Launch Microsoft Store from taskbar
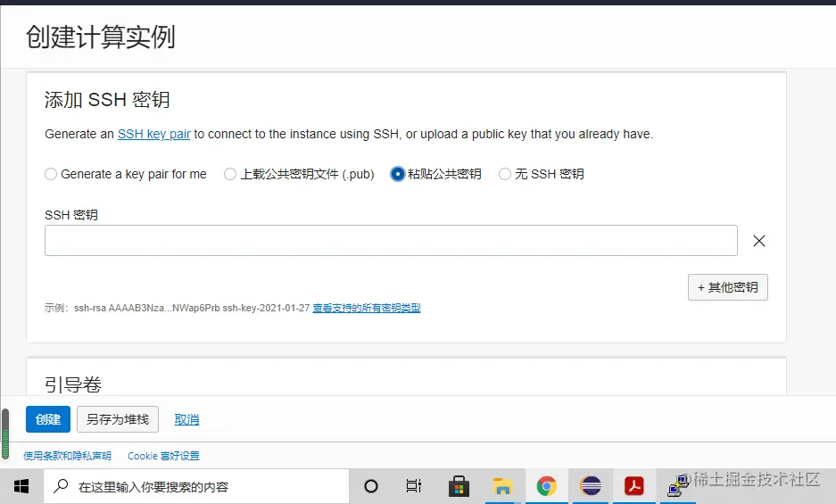 click(x=459, y=486)
